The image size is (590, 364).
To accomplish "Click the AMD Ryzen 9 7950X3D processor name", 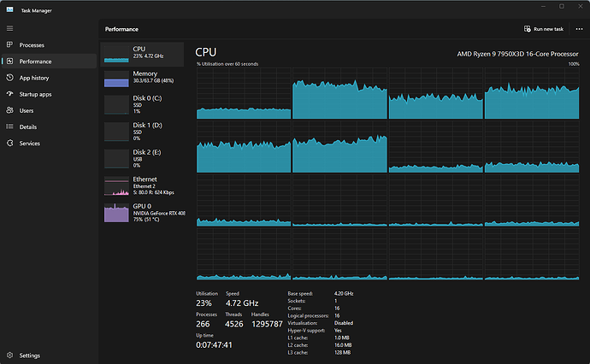I will pos(518,54).
